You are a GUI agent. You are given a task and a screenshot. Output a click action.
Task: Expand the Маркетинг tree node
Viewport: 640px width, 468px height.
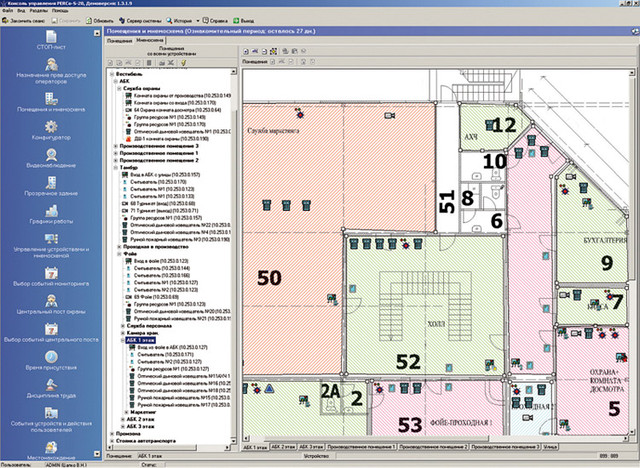pos(124,410)
